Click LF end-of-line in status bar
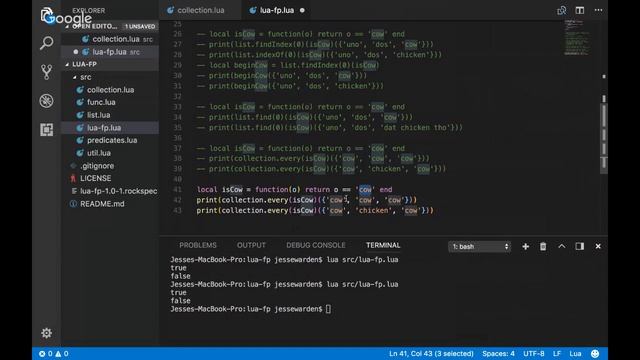Viewport: 640px width, 360px height. [557, 353]
